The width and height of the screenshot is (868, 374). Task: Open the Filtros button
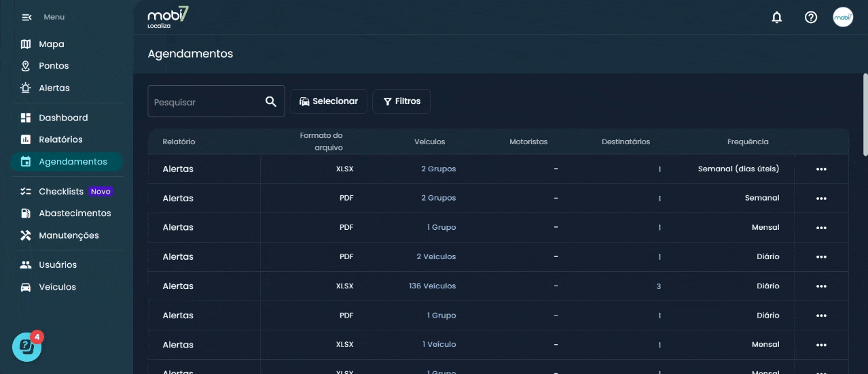pos(401,101)
